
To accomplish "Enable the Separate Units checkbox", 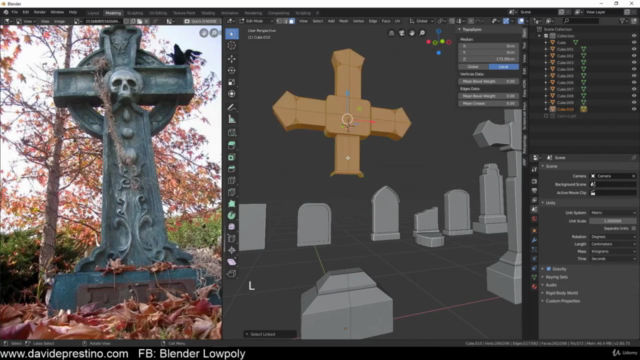I will [633, 229].
